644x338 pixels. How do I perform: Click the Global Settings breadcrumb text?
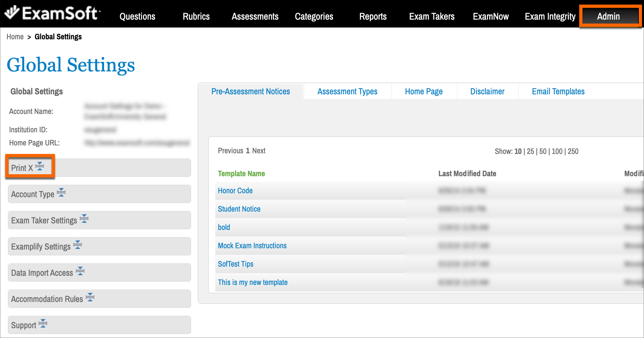pyautogui.click(x=58, y=37)
